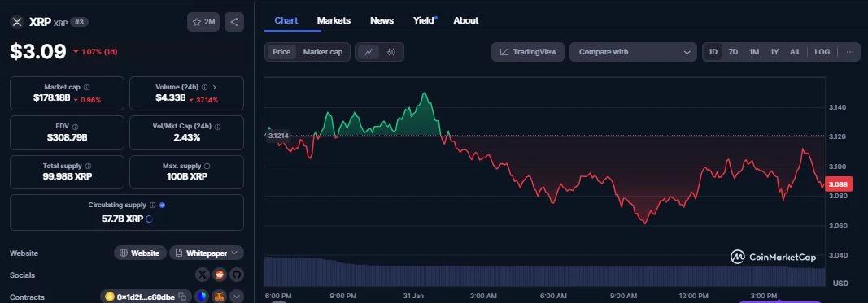The width and height of the screenshot is (868, 303).
Task: Select Price chart mode
Action: point(281,52)
